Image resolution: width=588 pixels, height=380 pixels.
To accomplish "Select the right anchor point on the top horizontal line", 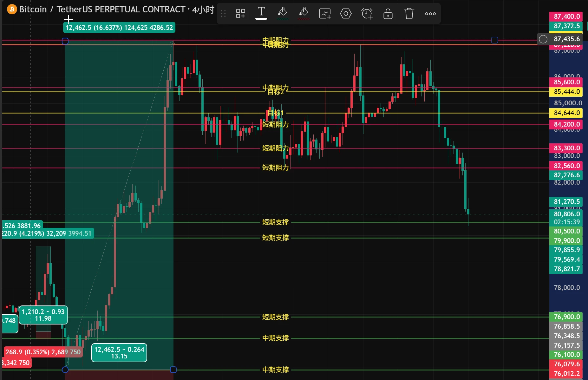I will (x=494, y=40).
